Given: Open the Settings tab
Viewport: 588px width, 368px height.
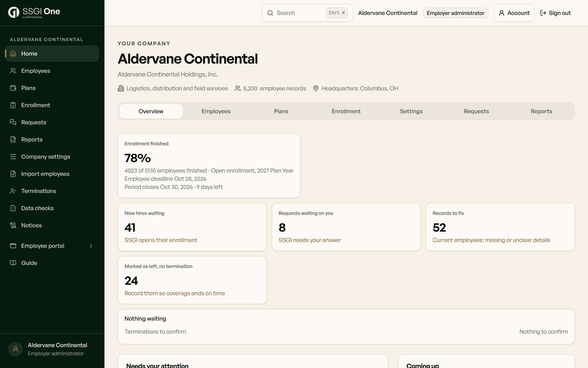Looking at the screenshot, I should pos(411,111).
